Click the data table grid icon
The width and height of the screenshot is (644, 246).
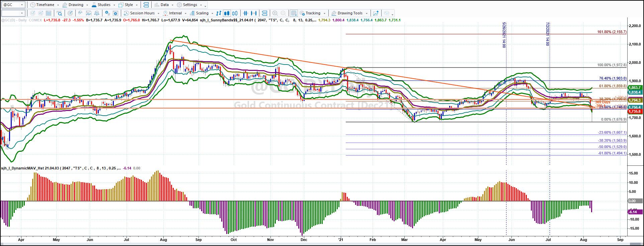(49, 13)
